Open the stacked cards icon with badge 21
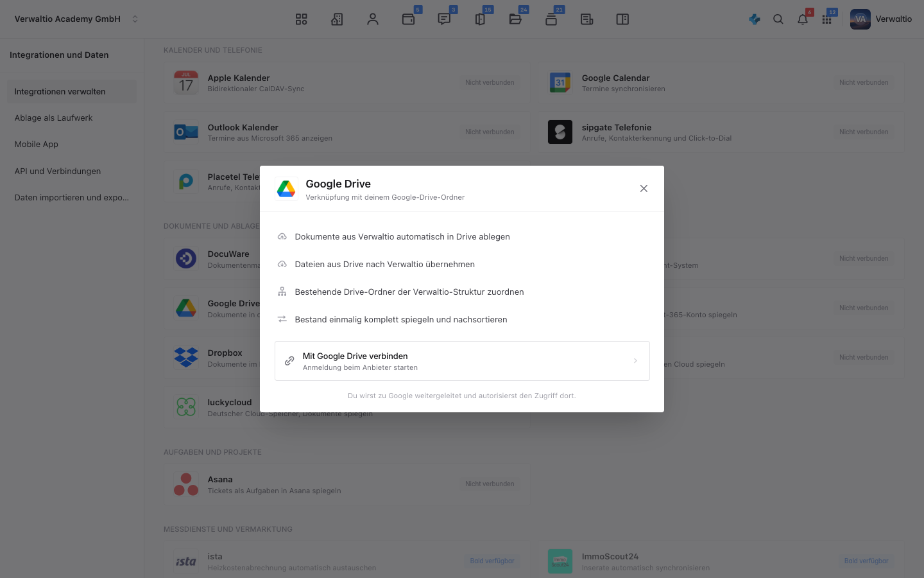This screenshot has height=578, width=924. point(551,19)
